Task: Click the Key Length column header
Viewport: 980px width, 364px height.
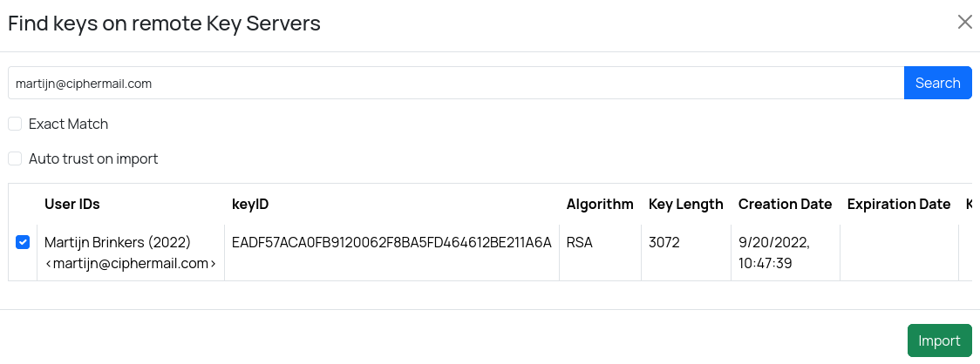Action: tap(685, 204)
